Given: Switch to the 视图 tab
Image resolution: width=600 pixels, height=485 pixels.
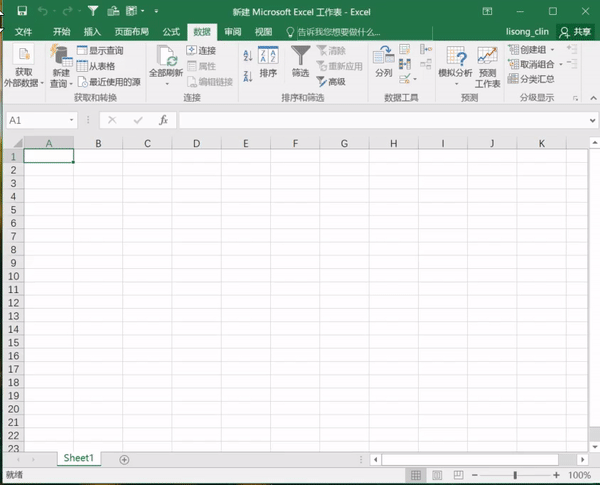Looking at the screenshot, I should click(263, 32).
